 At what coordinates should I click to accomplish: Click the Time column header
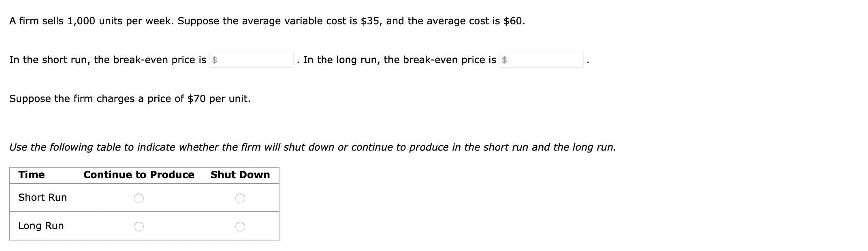click(32, 175)
